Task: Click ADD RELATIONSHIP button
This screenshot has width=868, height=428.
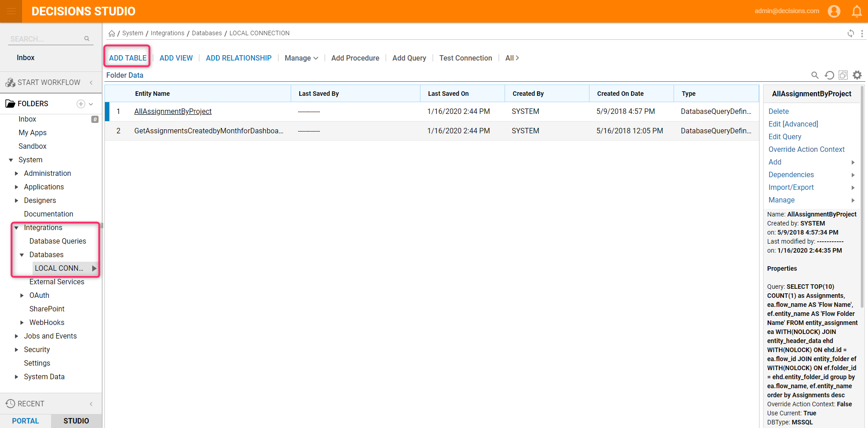Action: 239,58
